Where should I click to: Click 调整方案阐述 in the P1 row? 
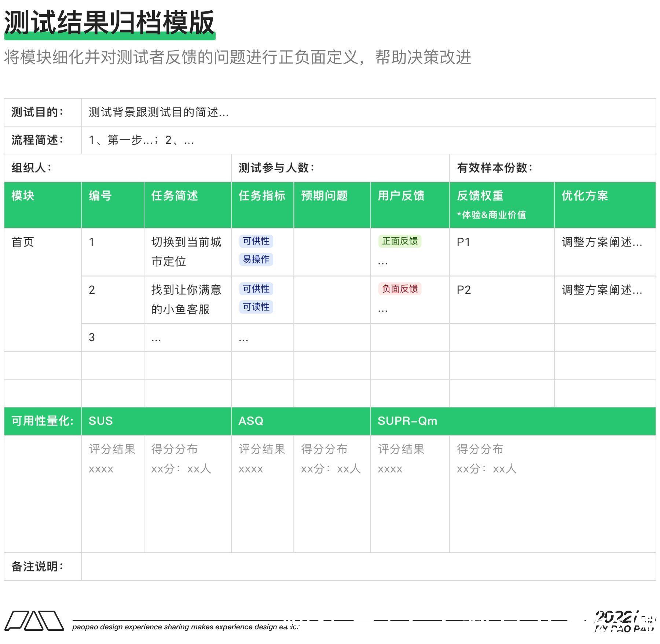tap(602, 242)
